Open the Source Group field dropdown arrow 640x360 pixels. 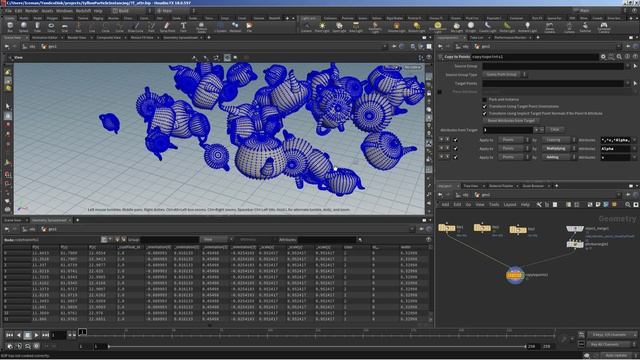628,66
